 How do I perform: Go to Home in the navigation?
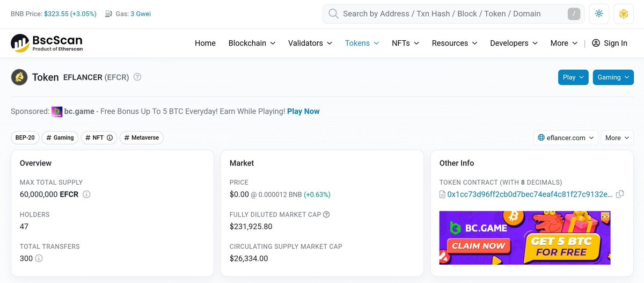click(x=205, y=43)
